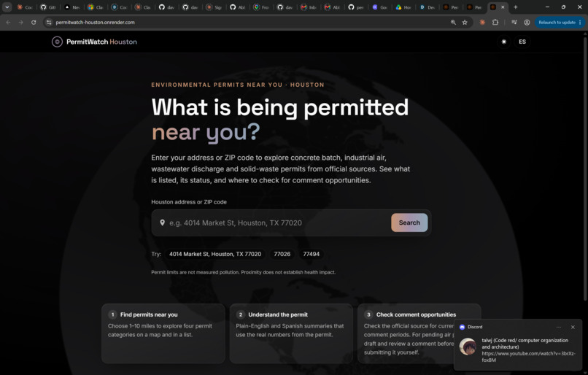Open media controls icon in toolbar
This screenshot has width=588, height=375.
point(514,23)
